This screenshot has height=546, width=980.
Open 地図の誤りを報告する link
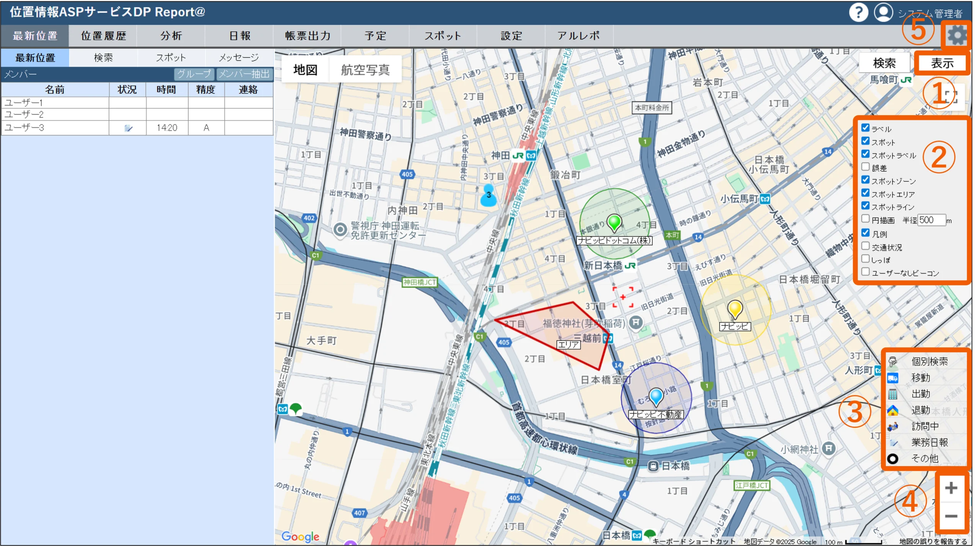[x=933, y=541]
